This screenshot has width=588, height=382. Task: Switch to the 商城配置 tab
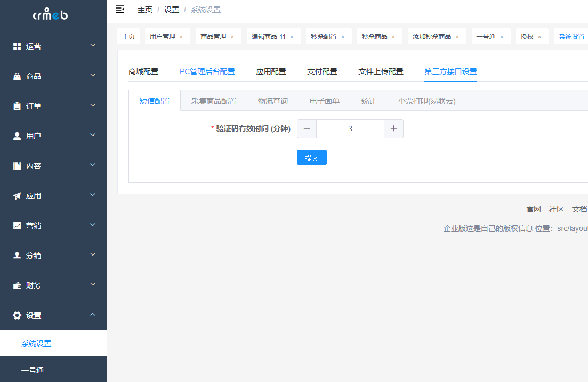coord(143,71)
